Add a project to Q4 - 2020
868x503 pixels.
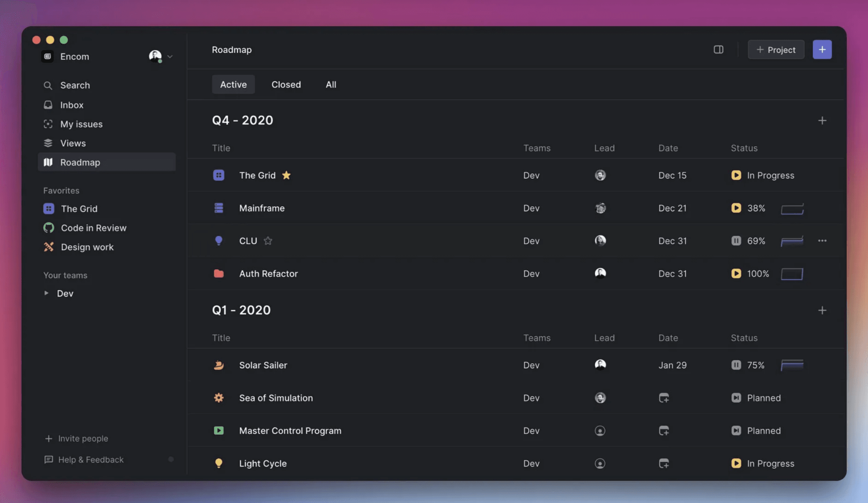(x=822, y=121)
